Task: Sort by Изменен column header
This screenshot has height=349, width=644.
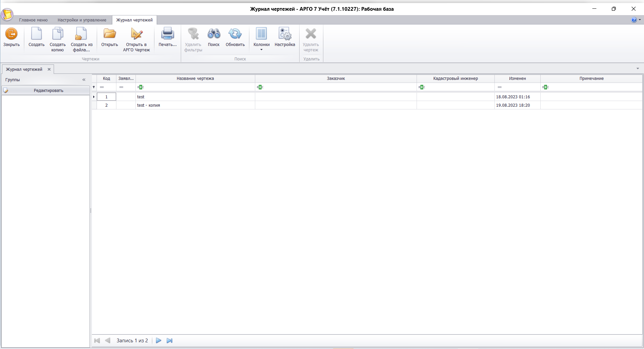Action: click(518, 79)
